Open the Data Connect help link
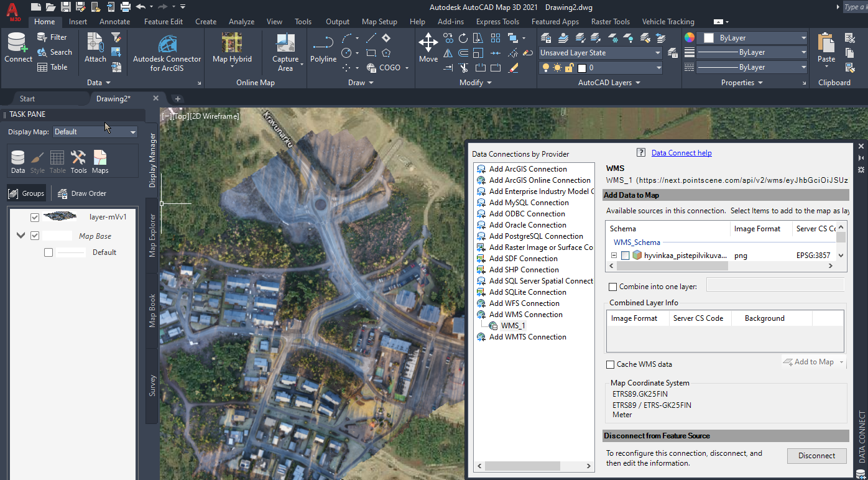This screenshot has width=868, height=480. tap(681, 153)
